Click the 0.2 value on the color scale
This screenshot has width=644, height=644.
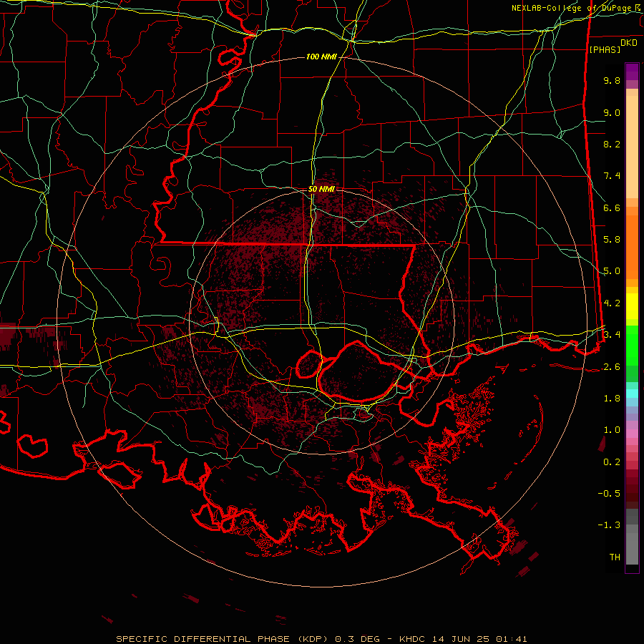tap(612, 462)
